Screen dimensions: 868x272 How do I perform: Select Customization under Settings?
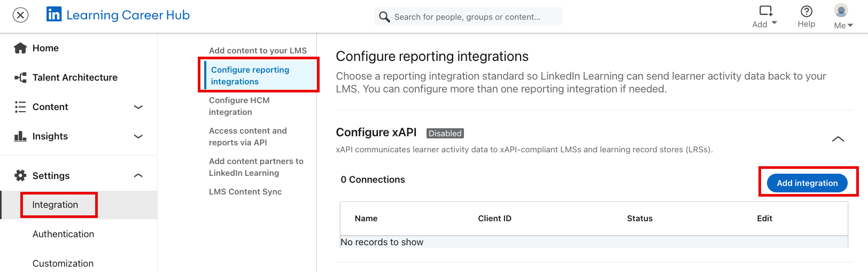[x=63, y=263]
